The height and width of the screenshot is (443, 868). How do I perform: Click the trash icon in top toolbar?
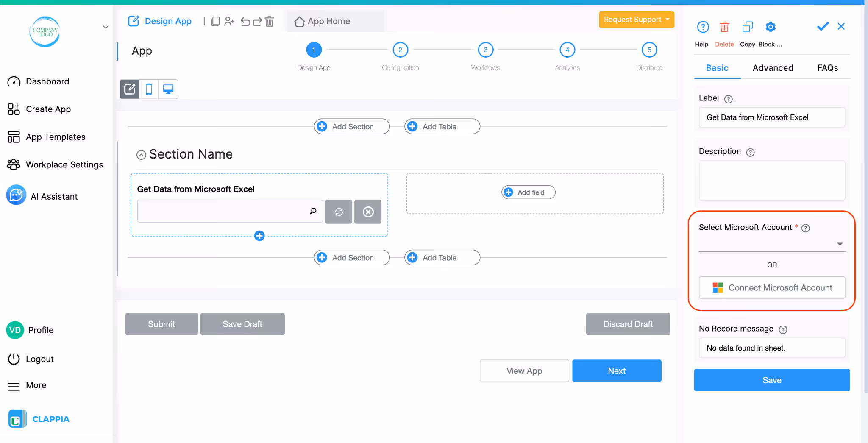[x=270, y=21]
